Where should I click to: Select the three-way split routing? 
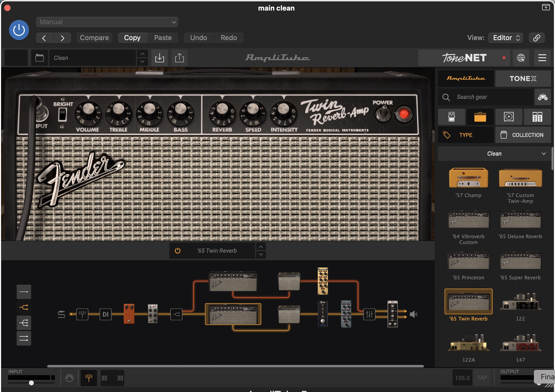point(24,323)
